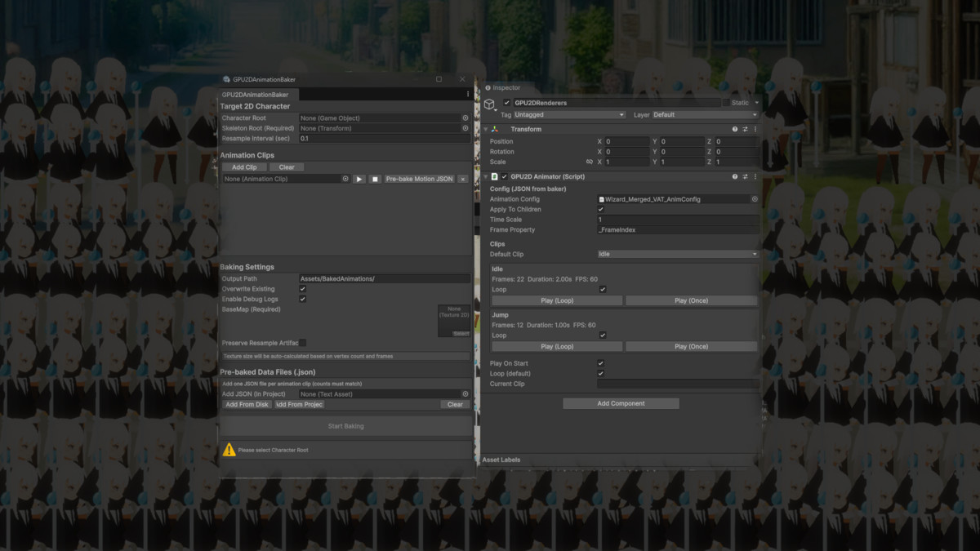
Task: Toggle the Scale constrain proportions link icon
Action: pos(590,162)
